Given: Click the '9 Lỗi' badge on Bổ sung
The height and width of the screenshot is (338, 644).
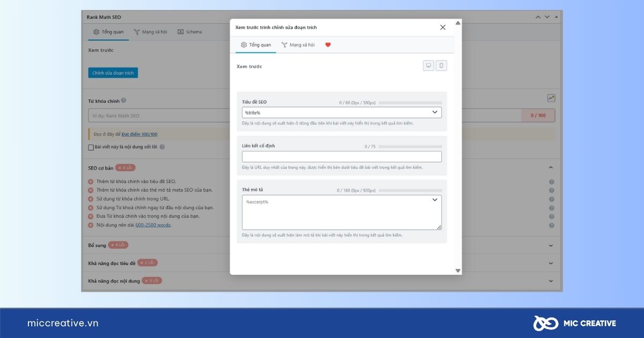Looking at the screenshot, I should click(118, 245).
